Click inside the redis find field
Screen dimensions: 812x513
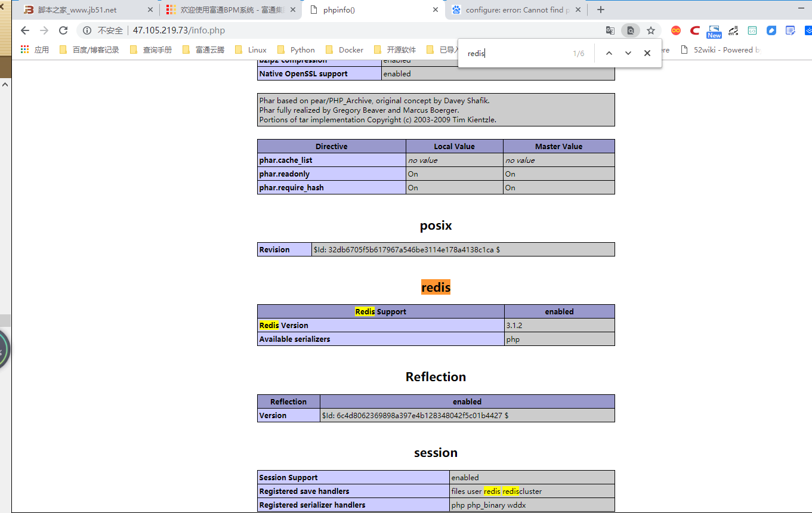tap(516, 53)
